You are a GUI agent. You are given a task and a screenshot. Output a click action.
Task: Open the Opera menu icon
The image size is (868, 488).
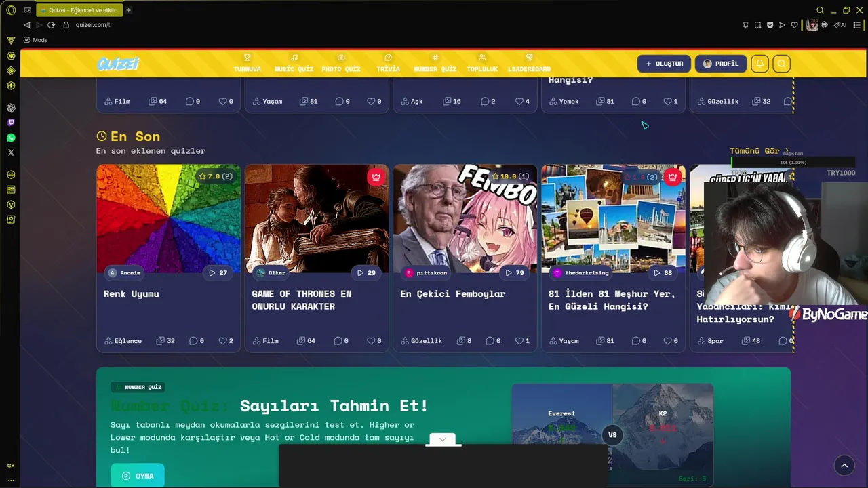(x=11, y=10)
